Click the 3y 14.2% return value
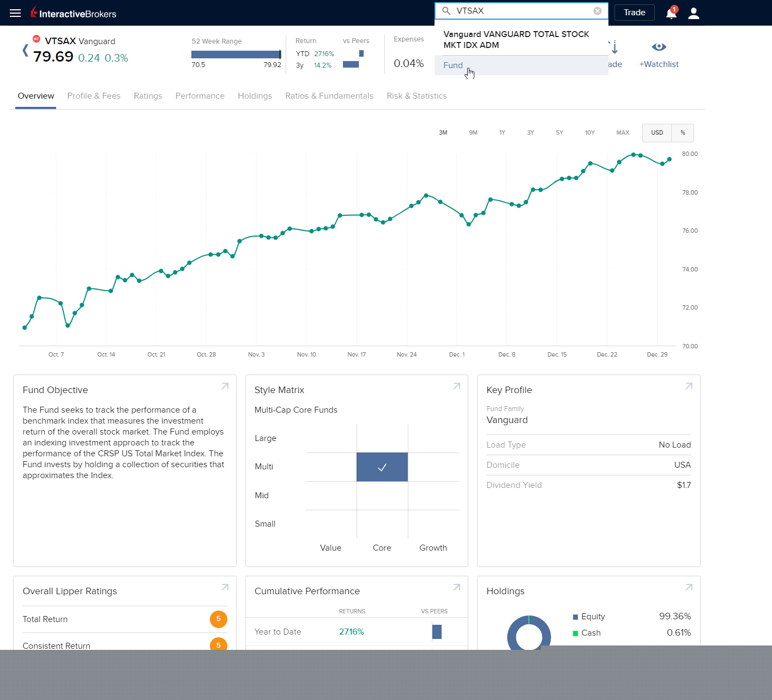Image resolution: width=772 pixels, height=700 pixels. [322, 65]
